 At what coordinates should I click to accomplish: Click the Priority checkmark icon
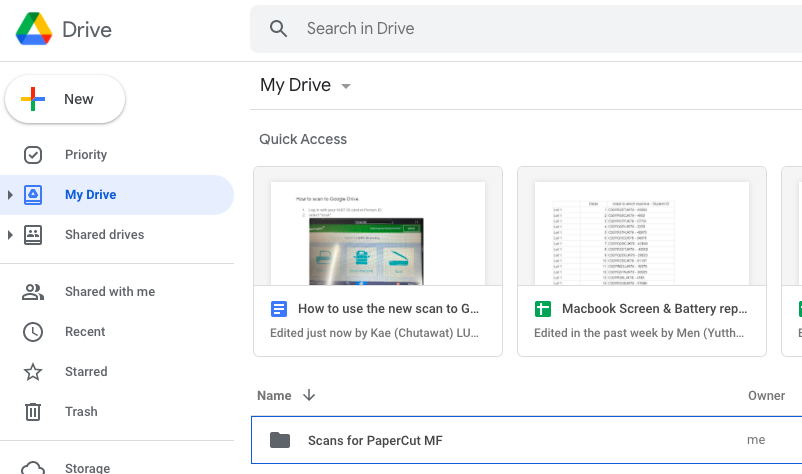tap(33, 155)
